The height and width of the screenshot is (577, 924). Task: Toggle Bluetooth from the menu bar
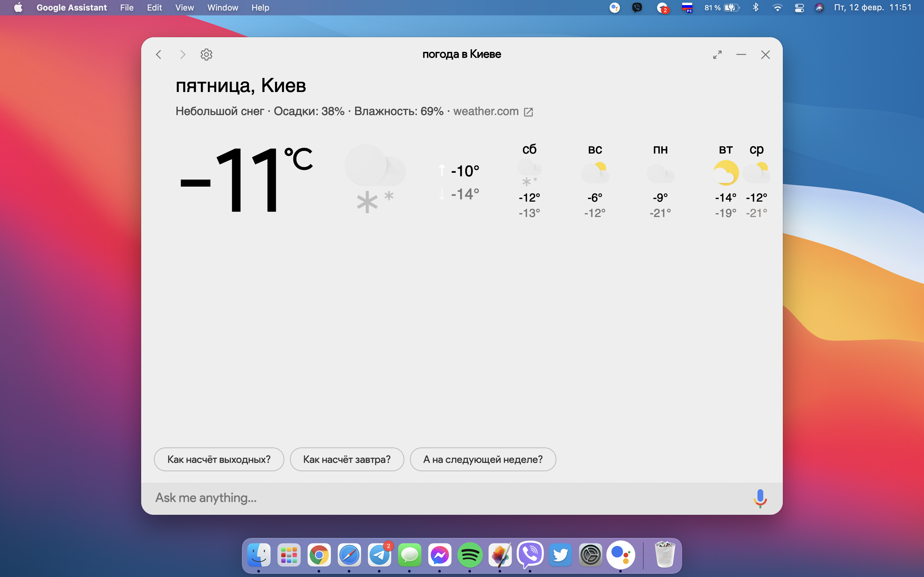tap(755, 8)
